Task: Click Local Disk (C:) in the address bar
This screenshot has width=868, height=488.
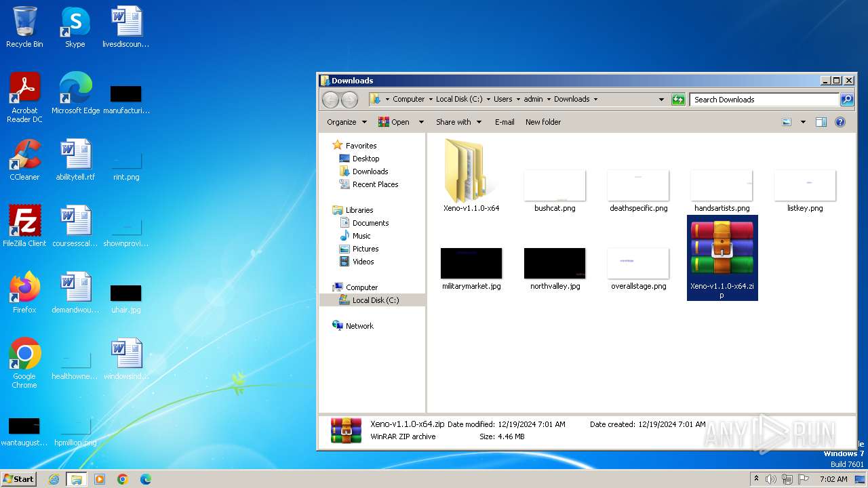Action: [x=459, y=99]
